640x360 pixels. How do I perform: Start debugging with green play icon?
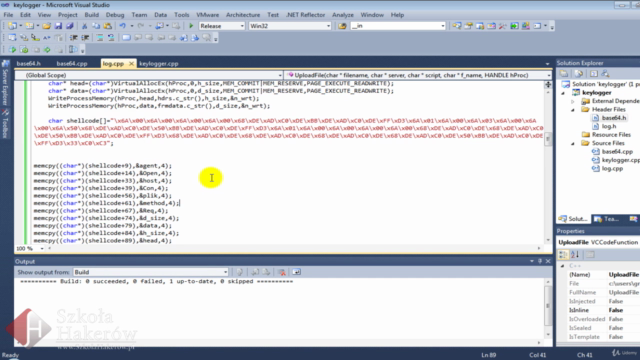tap(191, 26)
